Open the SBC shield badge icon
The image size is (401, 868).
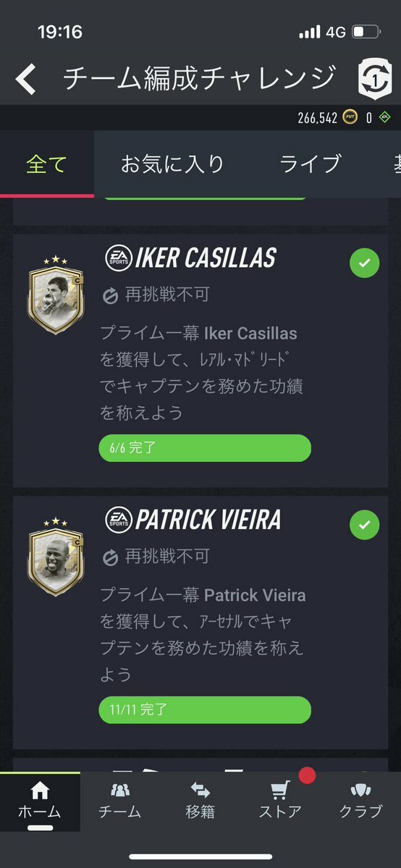pyautogui.click(x=375, y=80)
